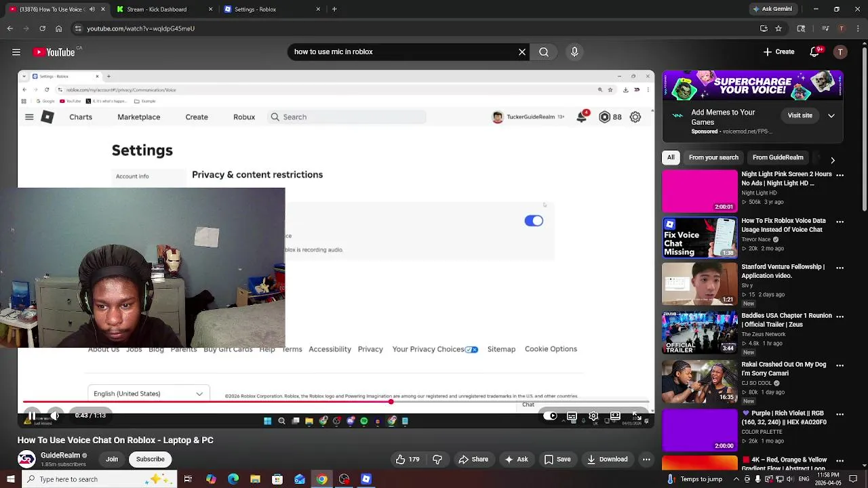The height and width of the screenshot is (488, 868).
Task: Open Roblox app from the taskbar
Action: [366, 479]
